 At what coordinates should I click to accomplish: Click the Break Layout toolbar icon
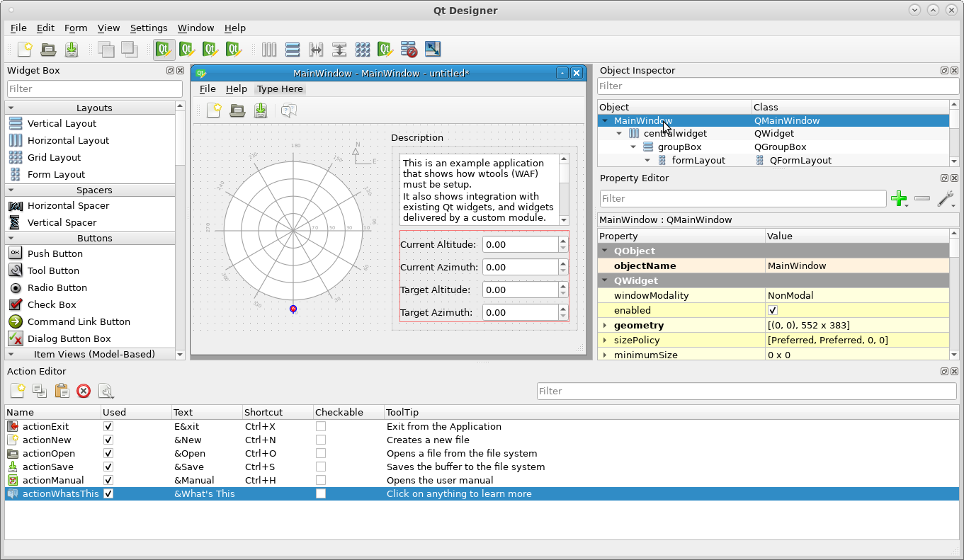coord(409,50)
